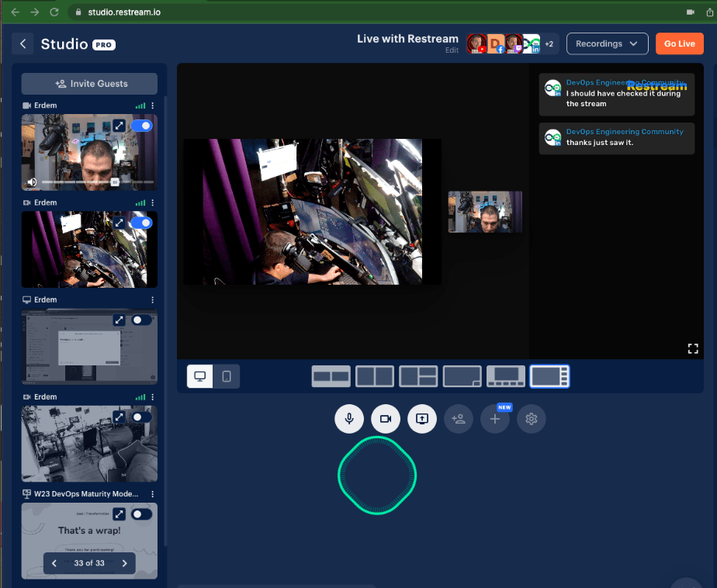This screenshot has height=588, width=717.
Task: Choose the picture-in-picture layout
Action: pyautogui.click(x=462, y=376)
